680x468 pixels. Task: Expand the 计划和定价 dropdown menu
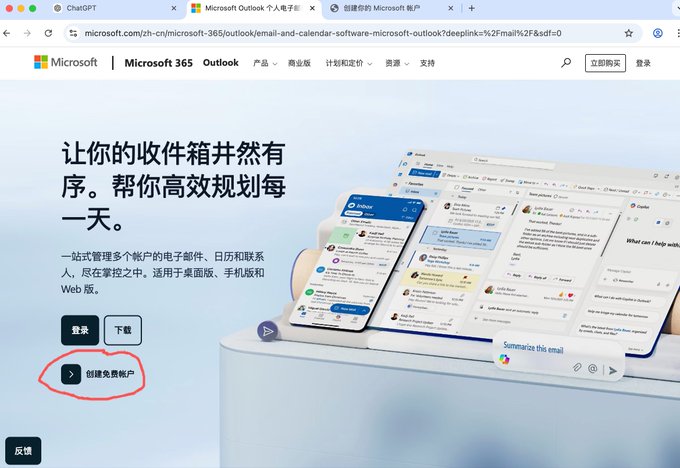(349, 63)
